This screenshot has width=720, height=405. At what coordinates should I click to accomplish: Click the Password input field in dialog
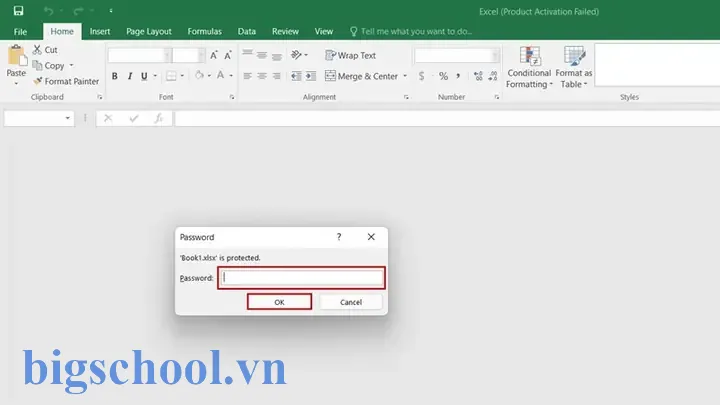coord(302,278)
